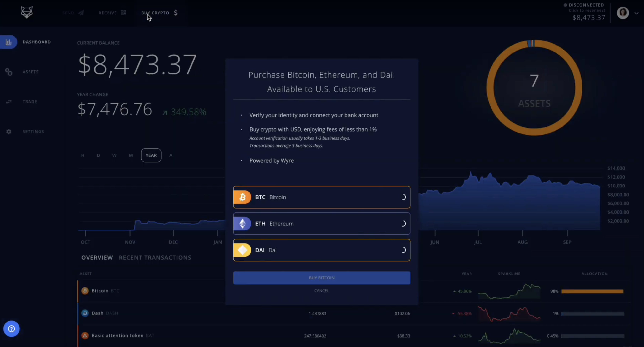Click the Dash allocation bar 1%
644x347 pixels.
click(593, 314)
